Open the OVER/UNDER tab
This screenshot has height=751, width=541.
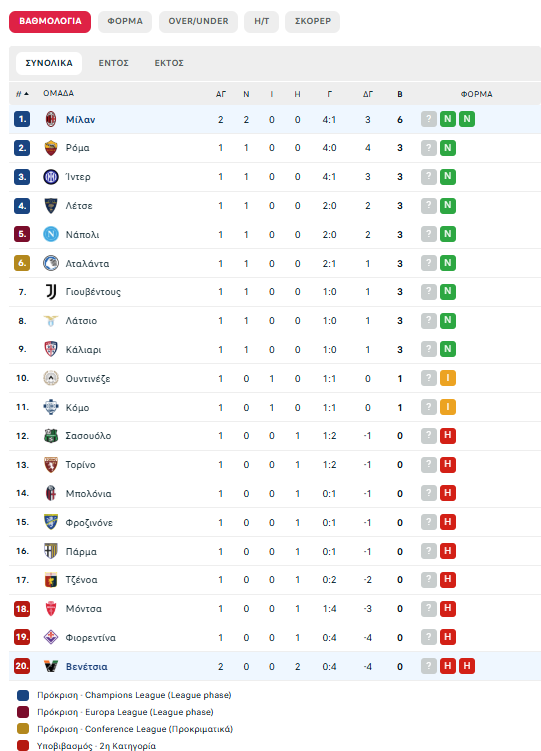pos(198,22)
